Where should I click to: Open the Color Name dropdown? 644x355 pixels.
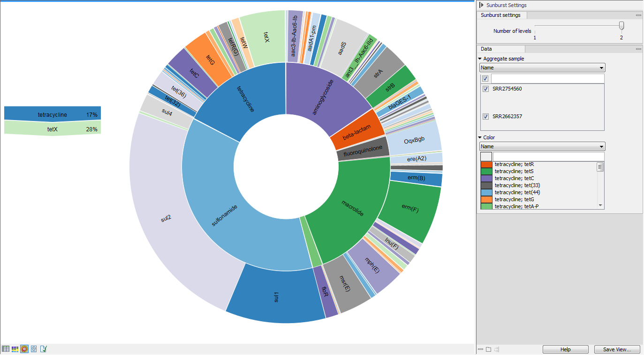point(543,146)
